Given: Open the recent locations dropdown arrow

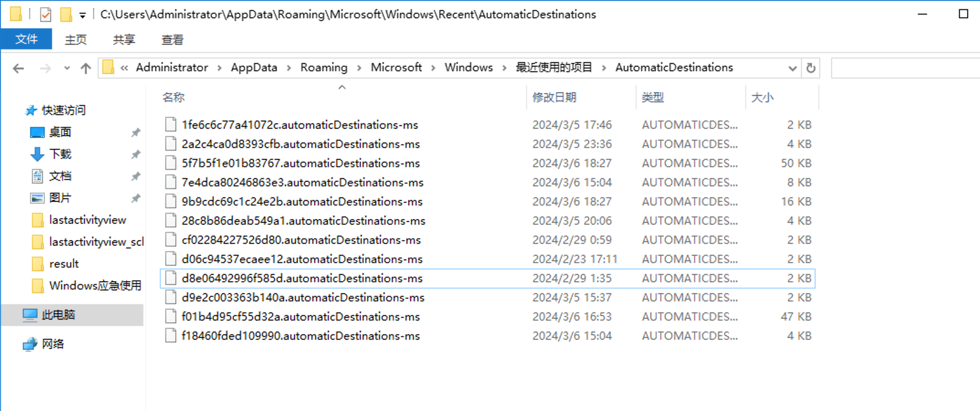Looking at the screenshot, I should 67,68.
